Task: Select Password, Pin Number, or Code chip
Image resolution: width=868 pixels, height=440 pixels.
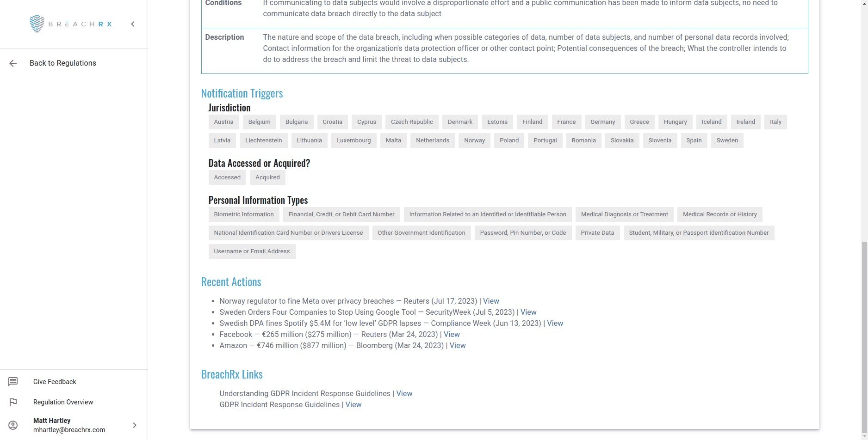Action: tap(523, 233)
